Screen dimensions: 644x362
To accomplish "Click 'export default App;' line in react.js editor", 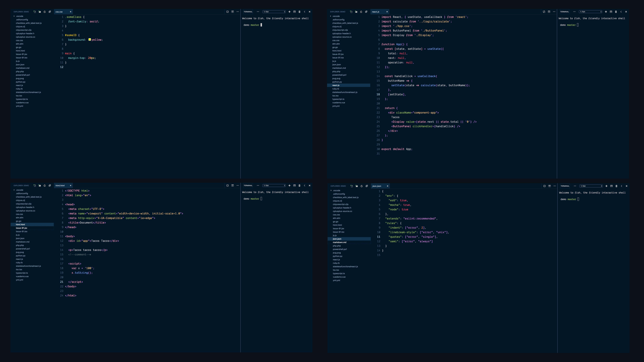I will (x=397, y=149).
